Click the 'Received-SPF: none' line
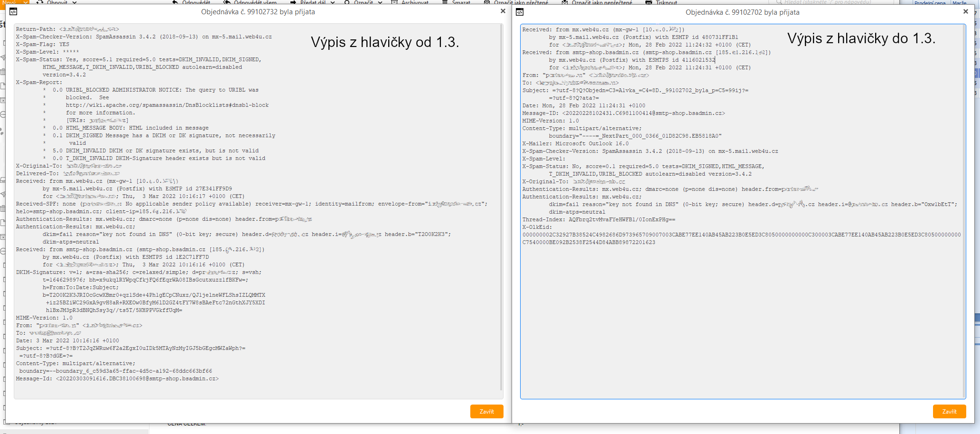Viewport: 980px width, 434px height. 252,204
